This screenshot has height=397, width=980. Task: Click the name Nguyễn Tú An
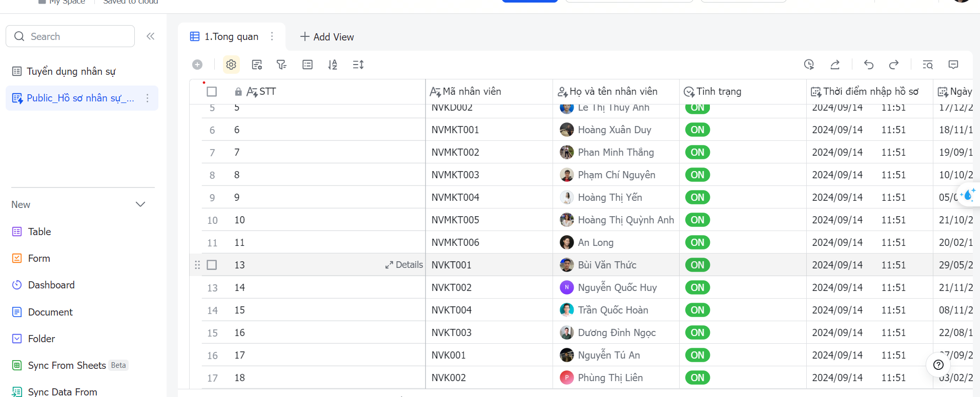tap(609, 355)
